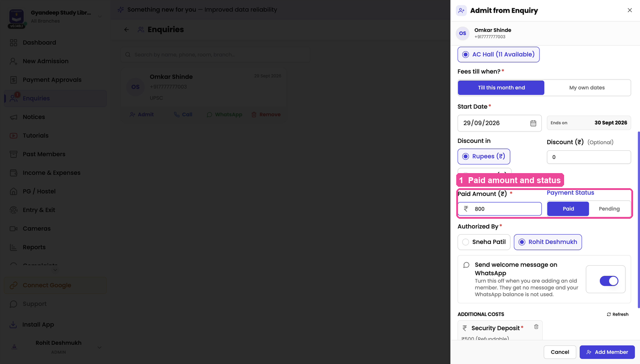The width and height of the screenshot is (640, 364).
Task: Open Past Members in sidebar
Action: (x=55, y=154)
